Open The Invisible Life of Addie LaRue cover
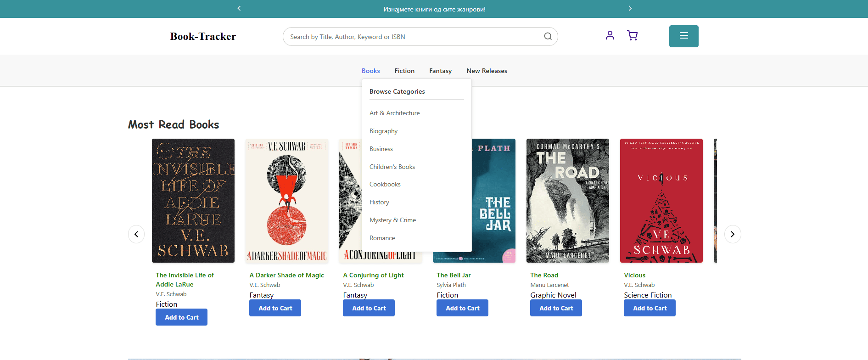This screenshot has height=360, width=868. [x=193, y=201]
